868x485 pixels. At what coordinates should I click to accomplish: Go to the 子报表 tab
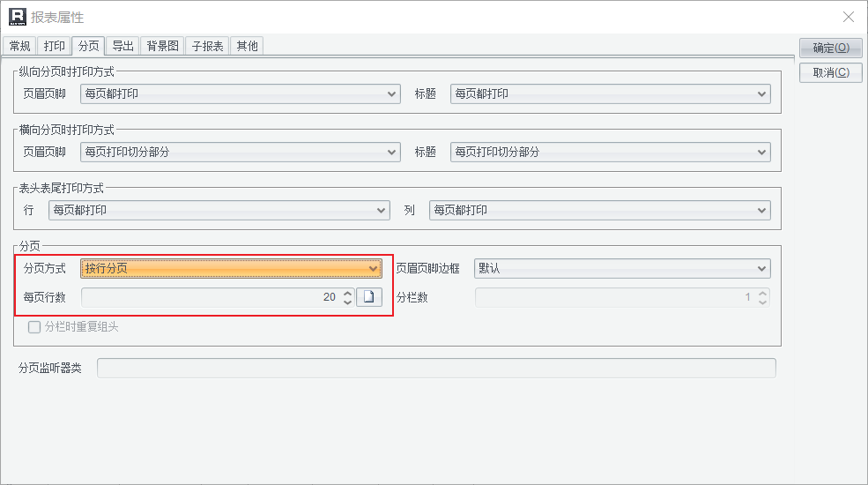[208, 46]
